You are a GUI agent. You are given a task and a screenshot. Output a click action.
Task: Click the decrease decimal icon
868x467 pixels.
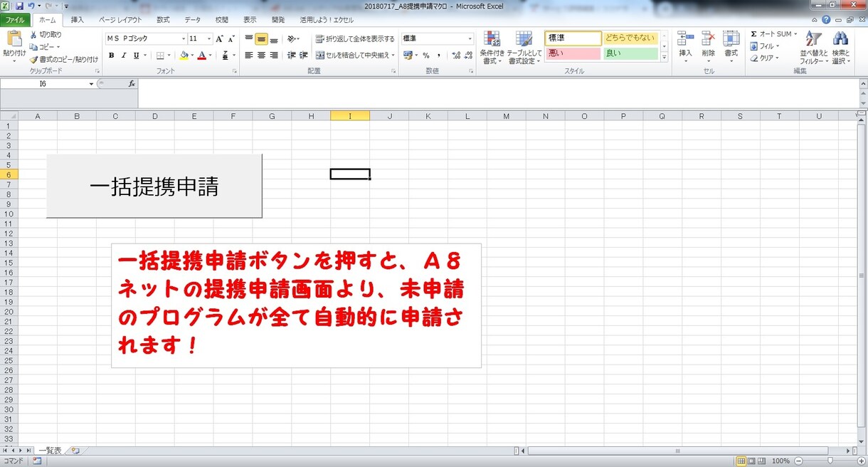click(469, 55)
